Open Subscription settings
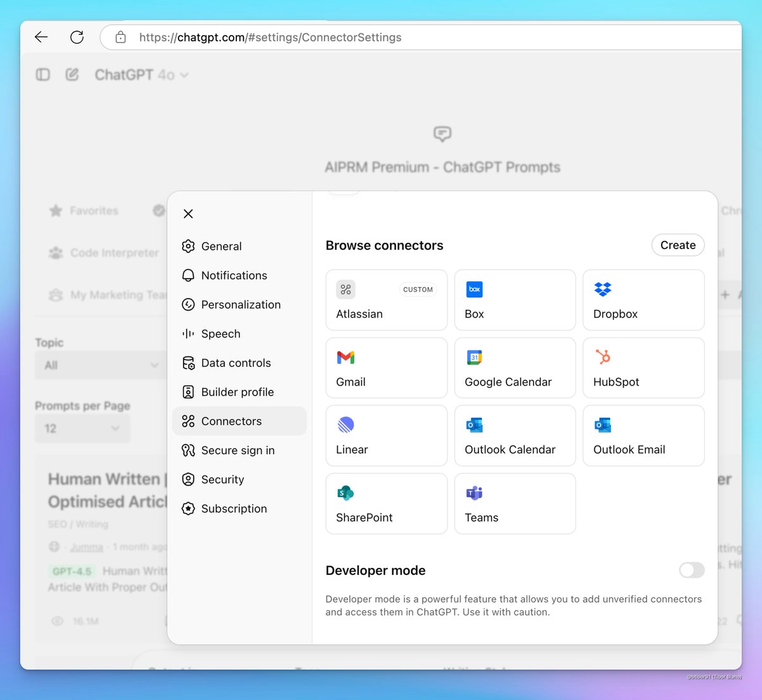 (x=239, y=509)
